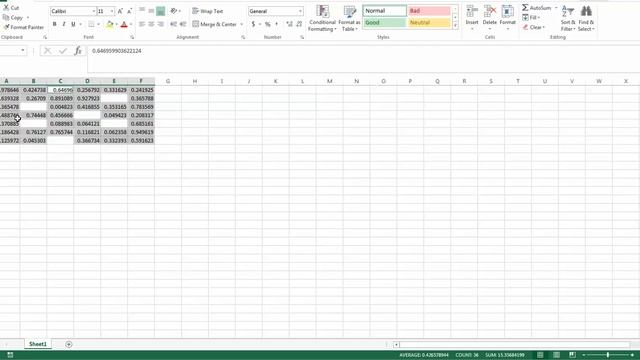640x360 pixels.
Task: Toggle bottom align (highlighted)
Action: (x=160, y=11)
